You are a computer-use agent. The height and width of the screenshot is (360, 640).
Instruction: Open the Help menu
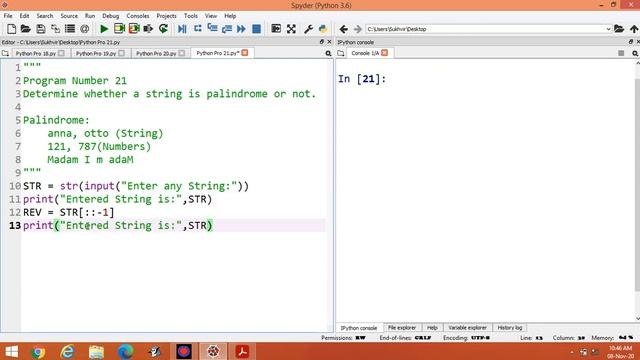pyautogui.click(x=230, y=16)
